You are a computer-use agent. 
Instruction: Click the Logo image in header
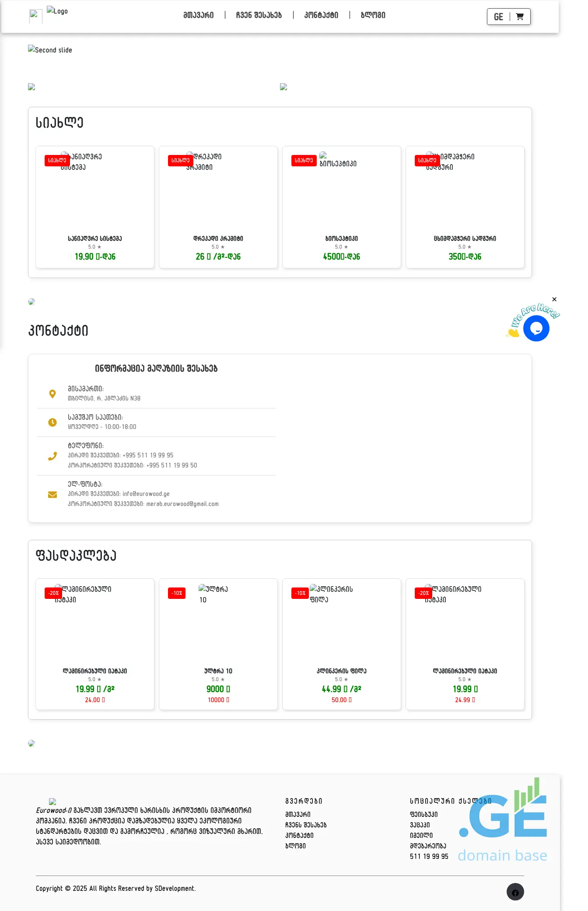click(57, 11)
